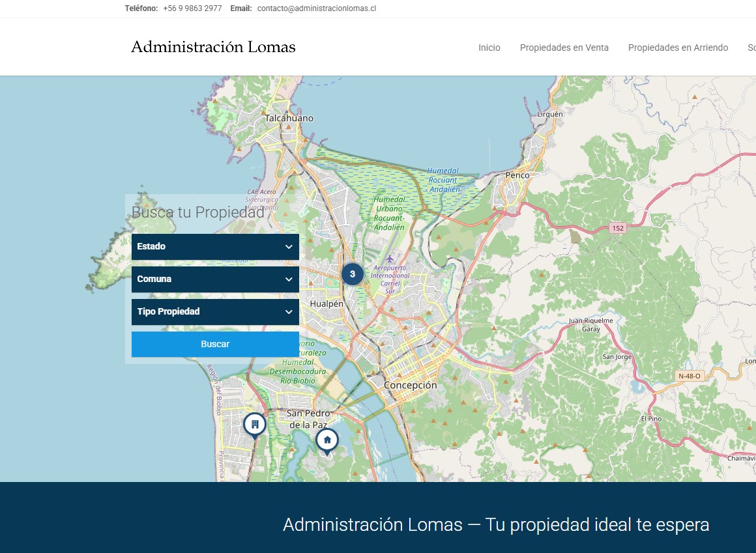This screenshot has width=756, height=553.
Task: Click the Juan Riquelme Garay map label
Action: pyautogui.click(x=590, y=325)
